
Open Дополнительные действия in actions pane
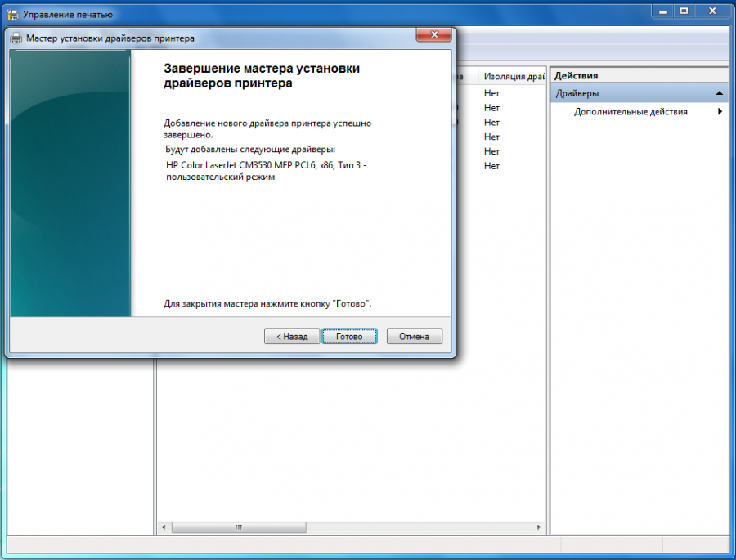[631, 112]
